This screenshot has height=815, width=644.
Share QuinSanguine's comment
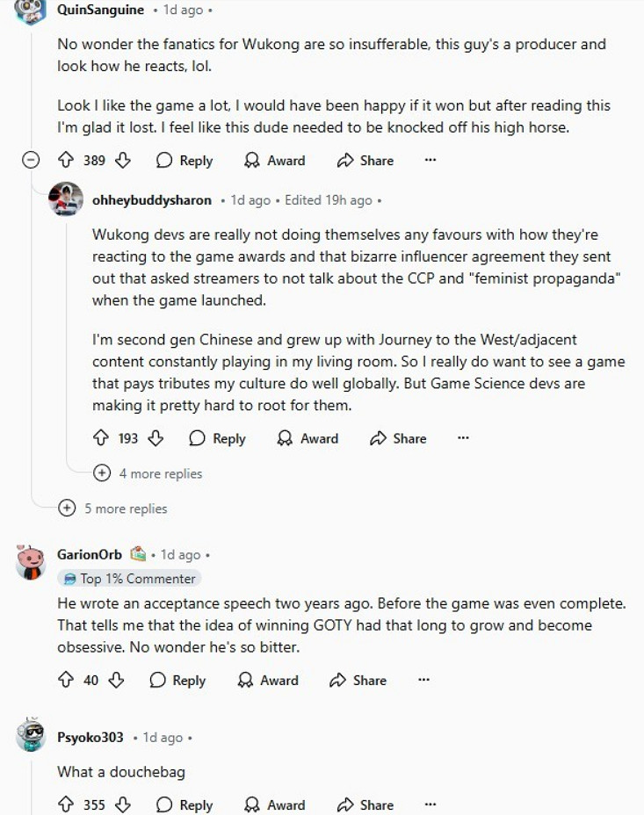[x=365, y=161]
